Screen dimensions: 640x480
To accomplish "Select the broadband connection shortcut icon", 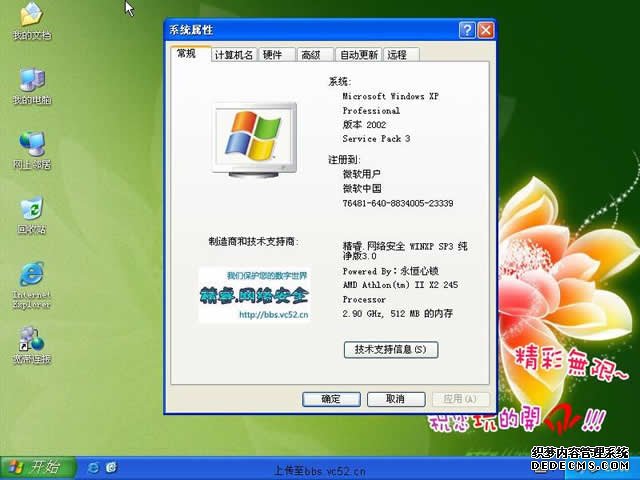I will tap(32, 345).
